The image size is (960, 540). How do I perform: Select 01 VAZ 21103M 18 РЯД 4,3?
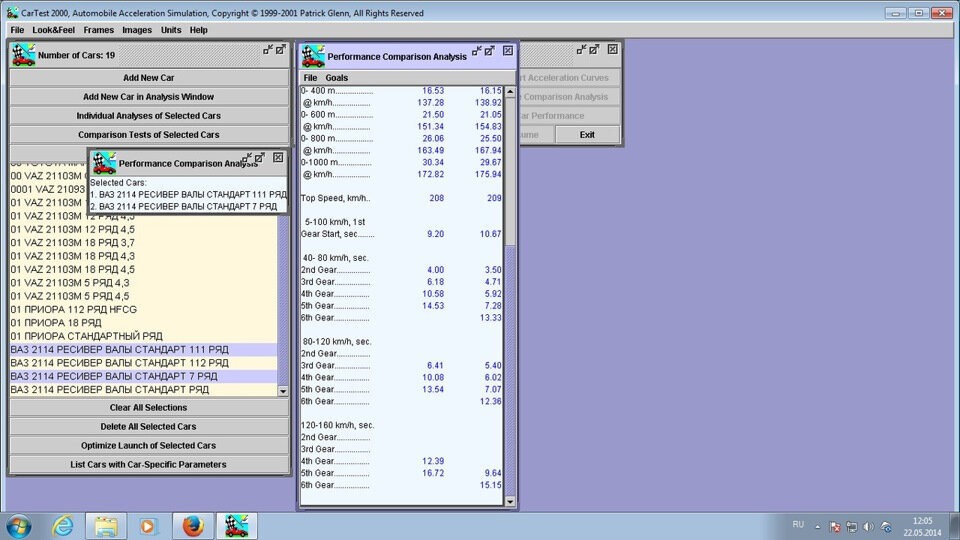coord(143,257)
